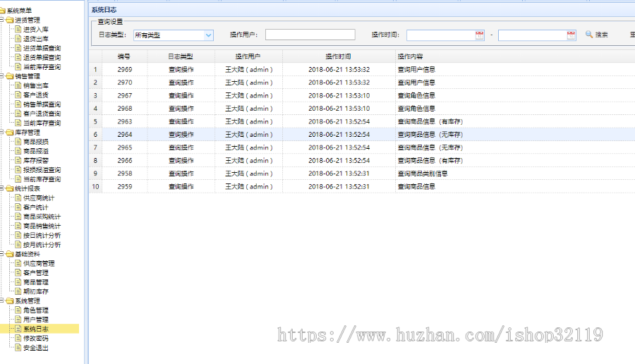The height and width of the screenshot is (364, 635).
Task: Click the search magnifier icon beside 搜索
Action: (589, 35)
